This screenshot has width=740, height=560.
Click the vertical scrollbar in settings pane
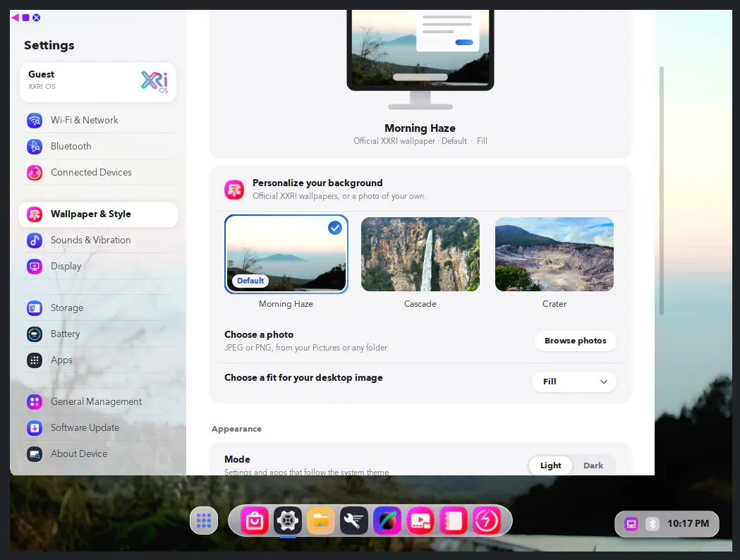(662, 190)
